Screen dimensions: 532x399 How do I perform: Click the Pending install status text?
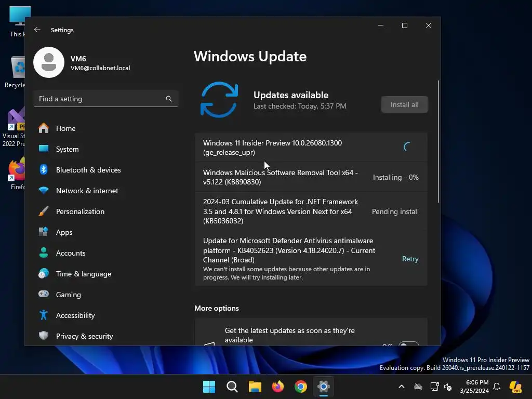(395, 211)
